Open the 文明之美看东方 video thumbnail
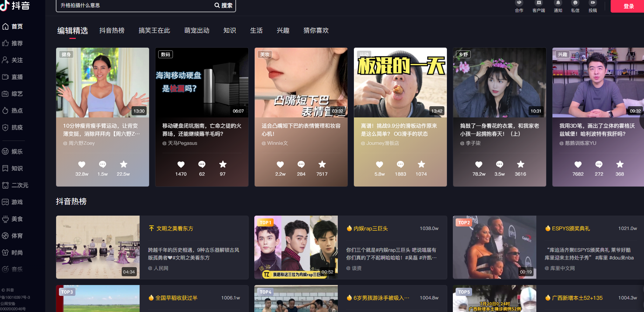 tap(98, 247)
